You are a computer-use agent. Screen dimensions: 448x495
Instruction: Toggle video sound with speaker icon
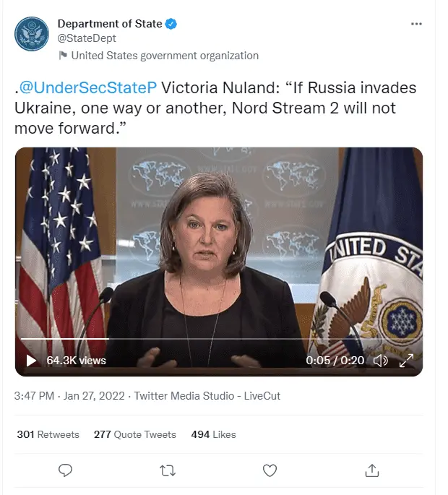(380, 360)
